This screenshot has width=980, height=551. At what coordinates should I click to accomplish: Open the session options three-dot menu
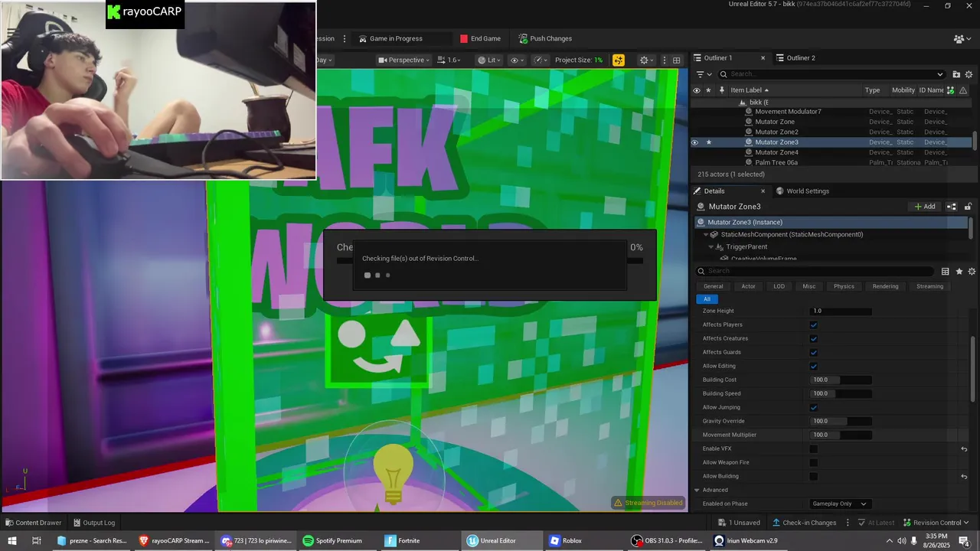pos(345,38)
